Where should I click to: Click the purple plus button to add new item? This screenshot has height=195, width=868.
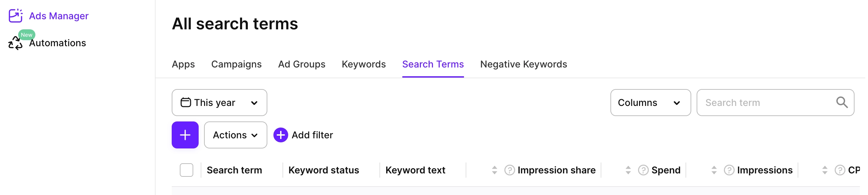point(185,135)
